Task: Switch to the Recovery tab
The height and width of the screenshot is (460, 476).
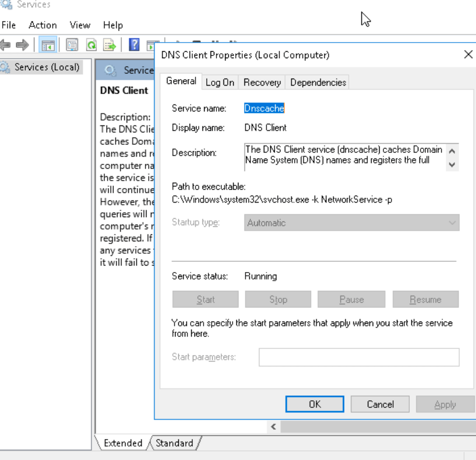Action: (261, 82)
